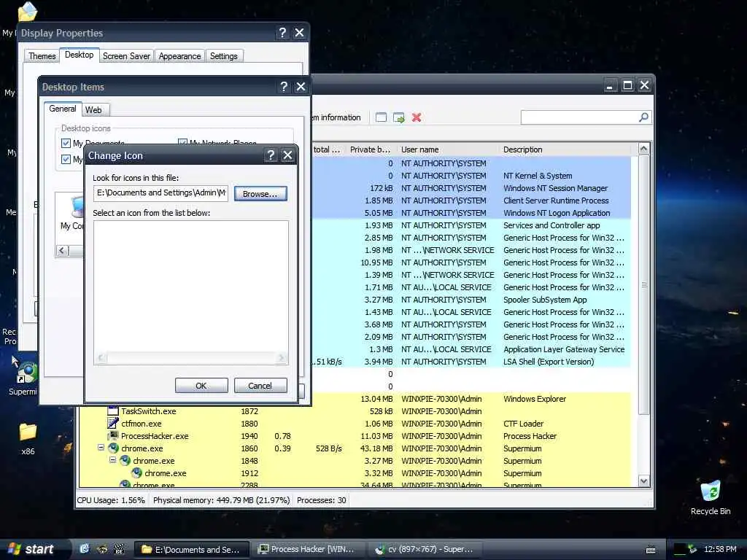Toggle the second checkbox under Desktop icons
Screen dimensions: 747x560
66,159
